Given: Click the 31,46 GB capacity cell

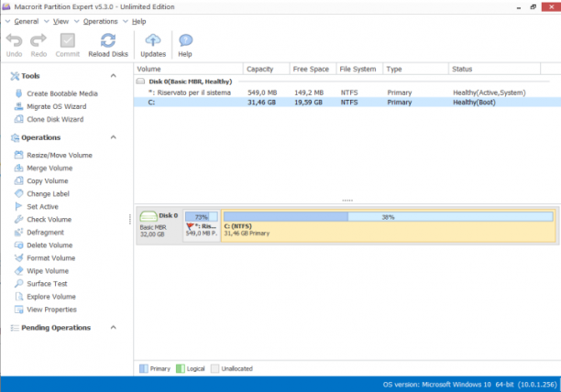Looking at the screenshot, I should point(261,103).
